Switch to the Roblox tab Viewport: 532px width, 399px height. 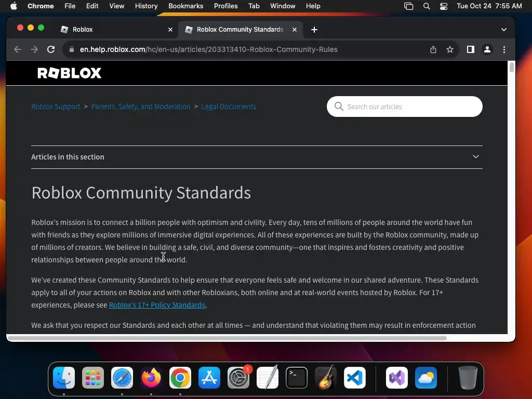pyautogui.click(x=116, y=30)
